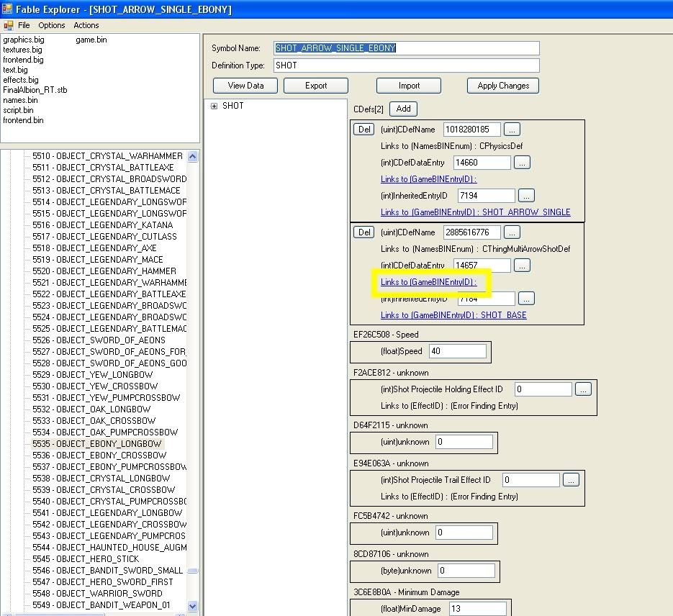Click the Add button next to CDefs[2]
This screenshot has height=616, width=673.
[403, 109]
